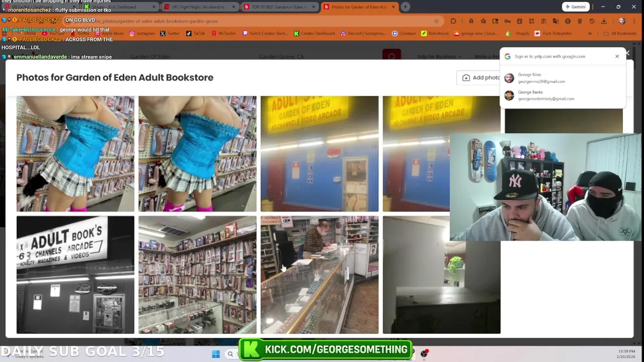Click the Add photo button
The width and height of the screenshot is (644, 362).
tap(480, 77)
